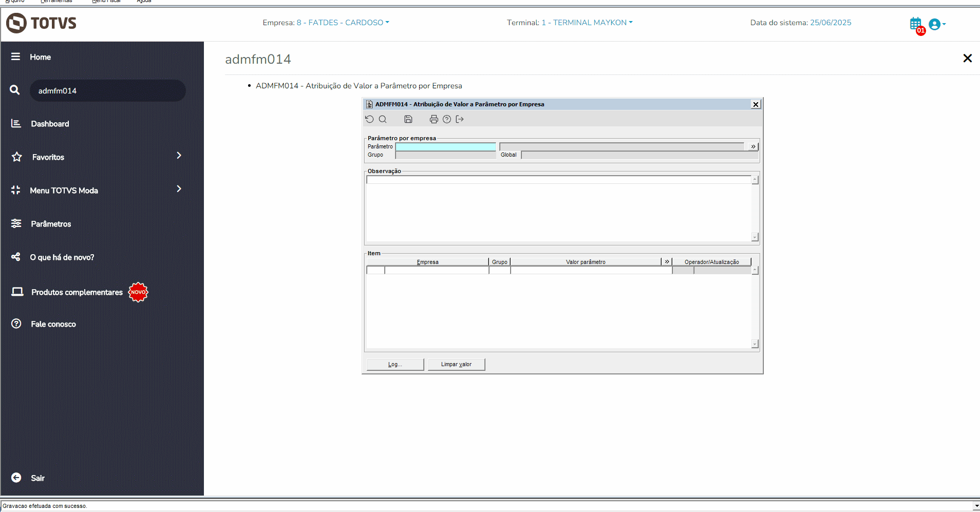This screenshot has width=980, height=512.
Task: Click Sair to log out
Action: pyautogui.click(x=37, y=478)
